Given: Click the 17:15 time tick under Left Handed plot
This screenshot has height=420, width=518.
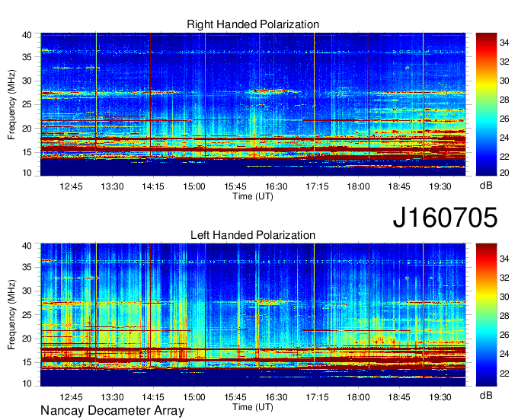Looking at the screenshot, I should click(x=317, y=397).
